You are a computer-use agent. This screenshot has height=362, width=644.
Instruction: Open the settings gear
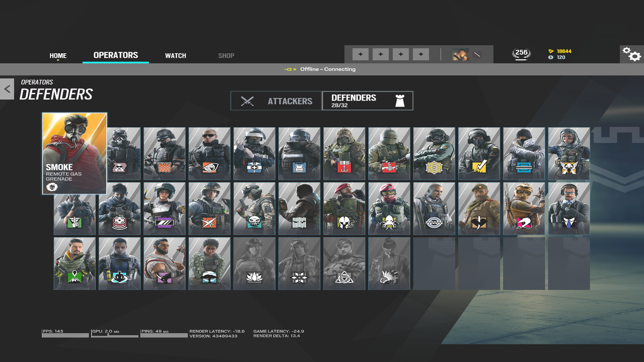point(631,54)
